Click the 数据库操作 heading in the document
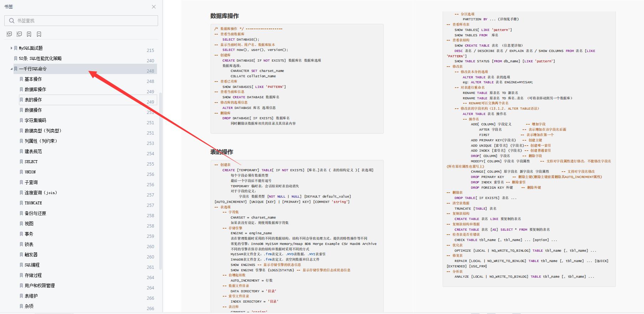This screenshot has height=314, width=644. 224,16
